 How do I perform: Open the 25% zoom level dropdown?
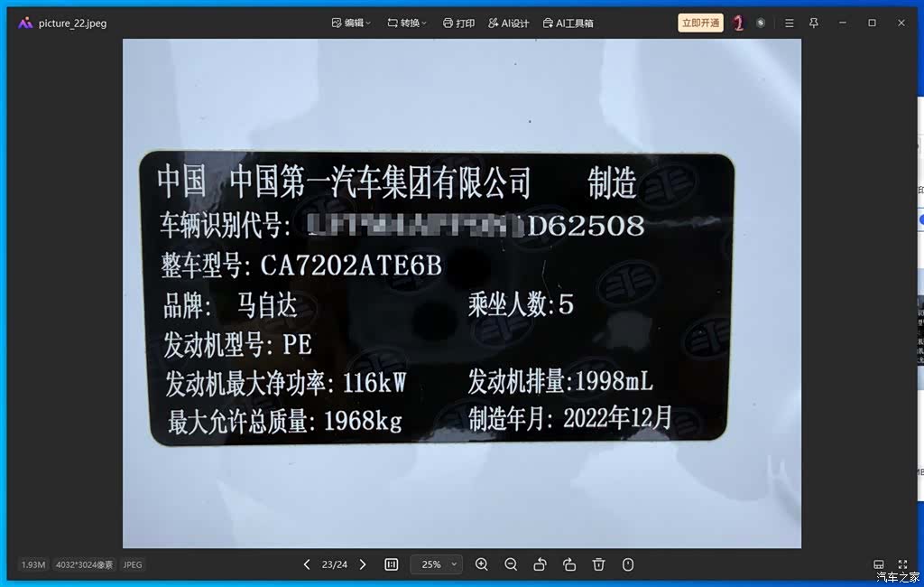point(437,564)
